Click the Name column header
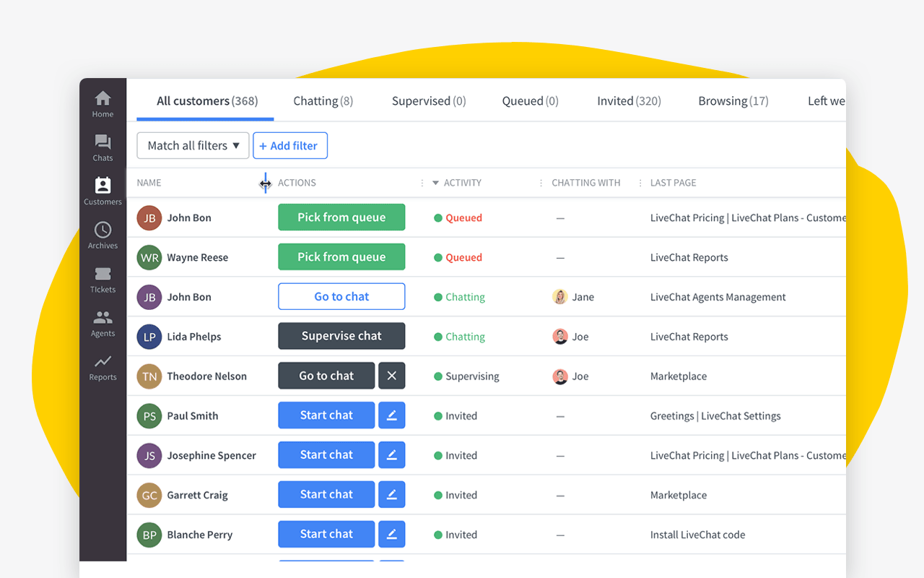The width and height of the screenshot is (924, 578). (x=149, y=183)
